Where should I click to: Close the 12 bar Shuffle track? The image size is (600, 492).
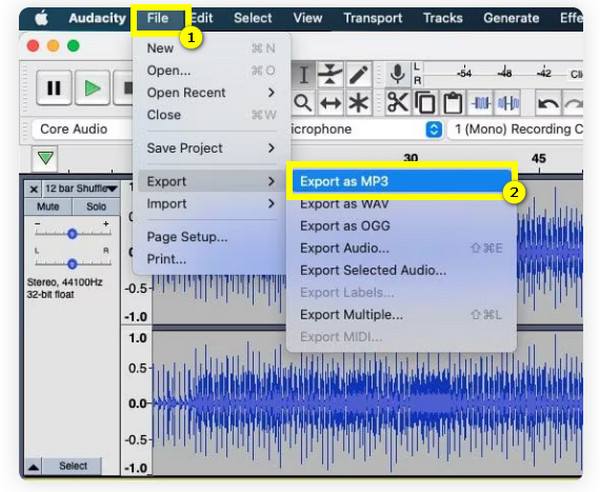34,189
